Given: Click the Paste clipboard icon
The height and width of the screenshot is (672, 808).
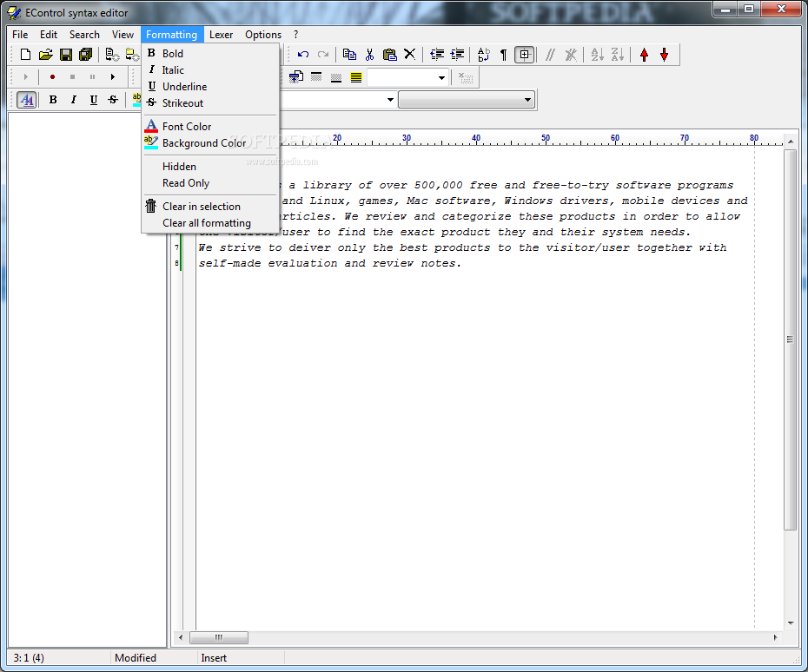Looking at the screenshot, I should (x=389, y=54).
